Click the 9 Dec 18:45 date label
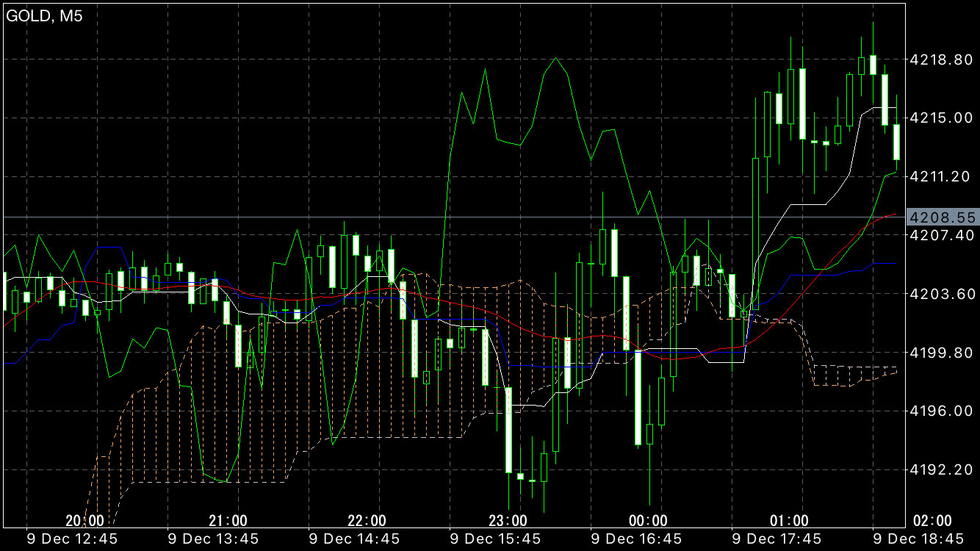Image resolution: width=980 pixels, height=551 pixels. tap(919, 539)
